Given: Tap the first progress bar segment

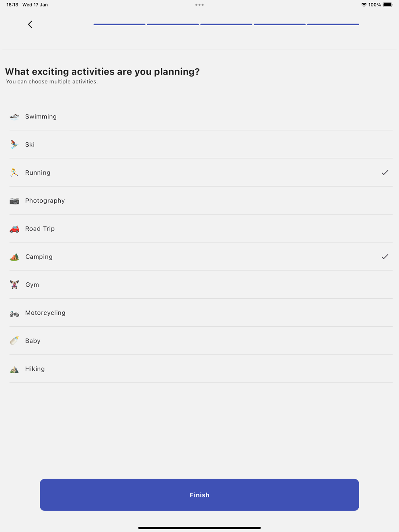Looking at the screenshot, I should click(119, 24).
